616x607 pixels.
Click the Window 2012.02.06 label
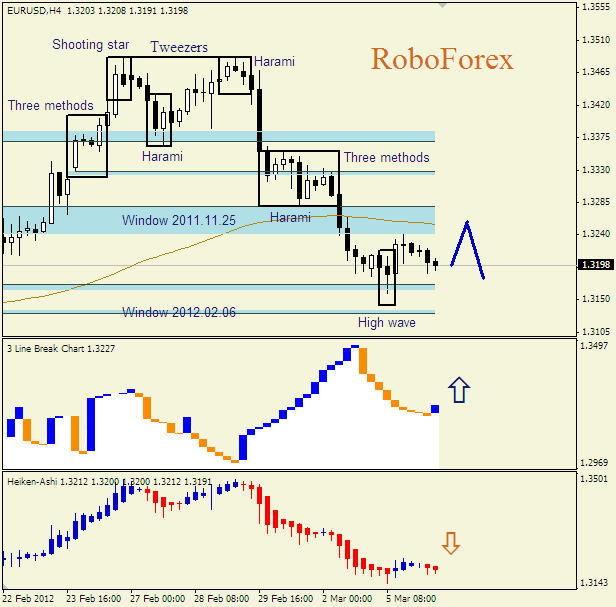[179, 312]
